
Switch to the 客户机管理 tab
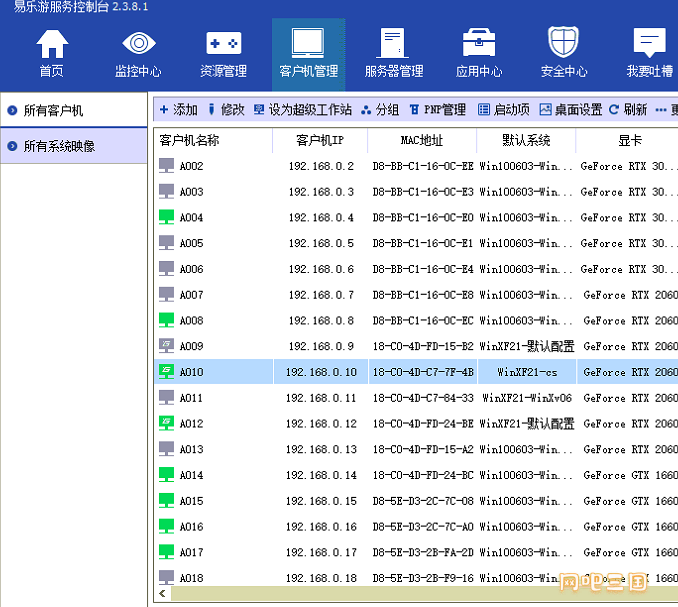(308, 54)
